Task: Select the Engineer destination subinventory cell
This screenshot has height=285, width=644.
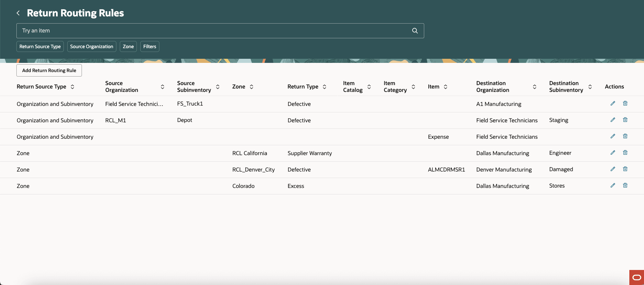Action: 560,153
